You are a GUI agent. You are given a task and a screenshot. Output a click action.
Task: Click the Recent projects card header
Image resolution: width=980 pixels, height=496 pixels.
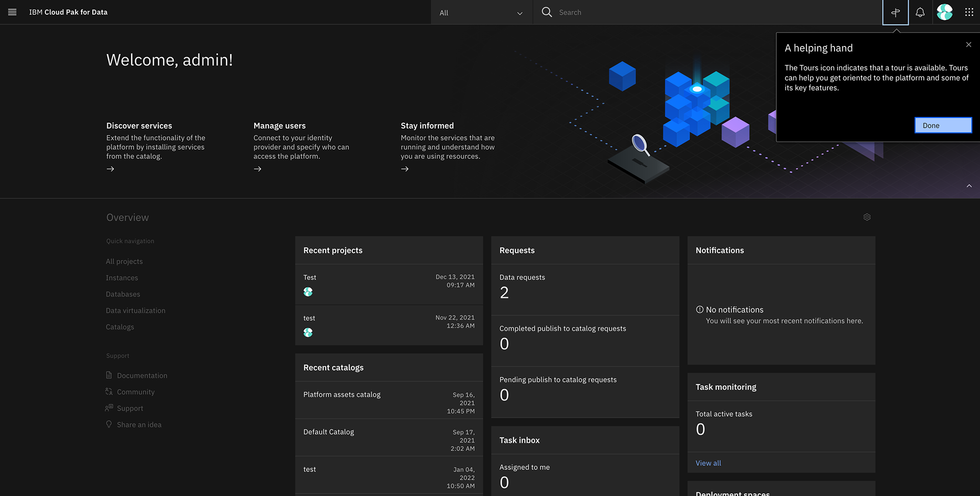pyautogui.click(x=389, y=250)
